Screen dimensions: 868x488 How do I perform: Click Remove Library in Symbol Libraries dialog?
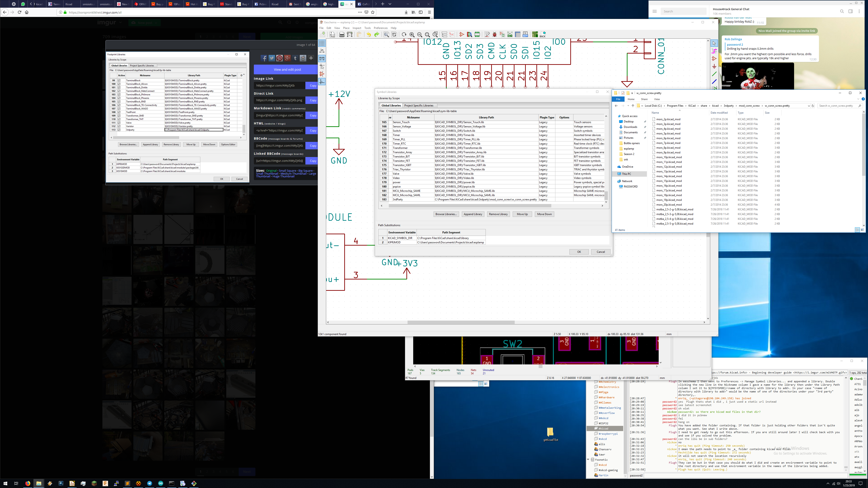click(498, 214)
